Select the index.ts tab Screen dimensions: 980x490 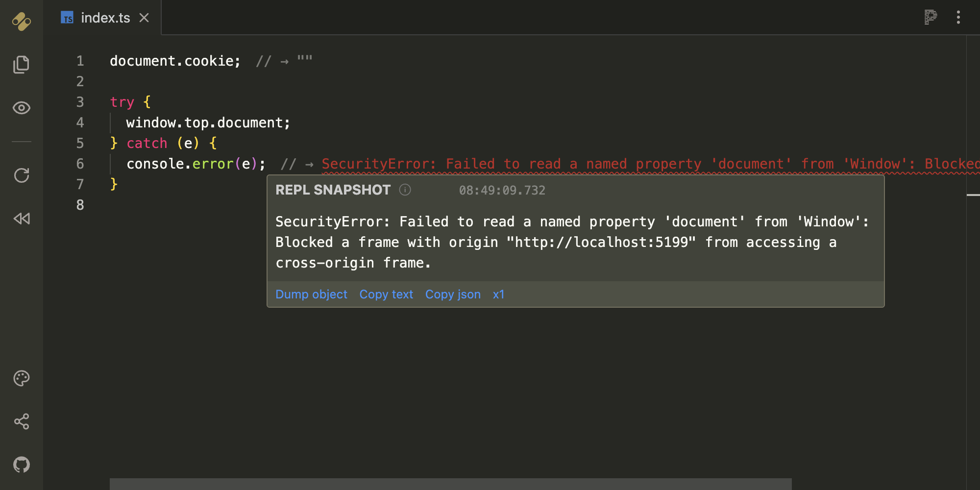click(x=105, y=18)
